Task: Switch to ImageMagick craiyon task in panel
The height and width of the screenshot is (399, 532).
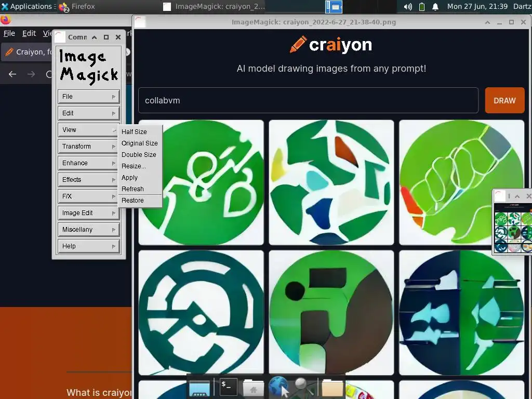Action: (215, 6)
